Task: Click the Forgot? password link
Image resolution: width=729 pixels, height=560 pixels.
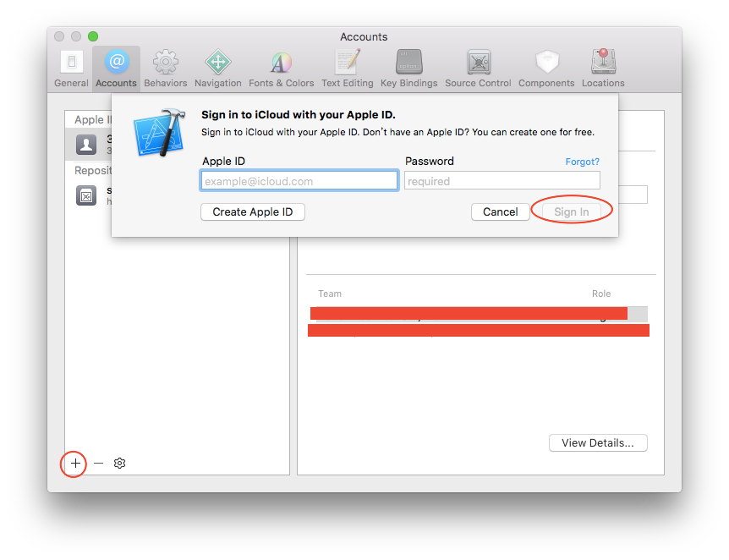Action: (x=582, y=161)
